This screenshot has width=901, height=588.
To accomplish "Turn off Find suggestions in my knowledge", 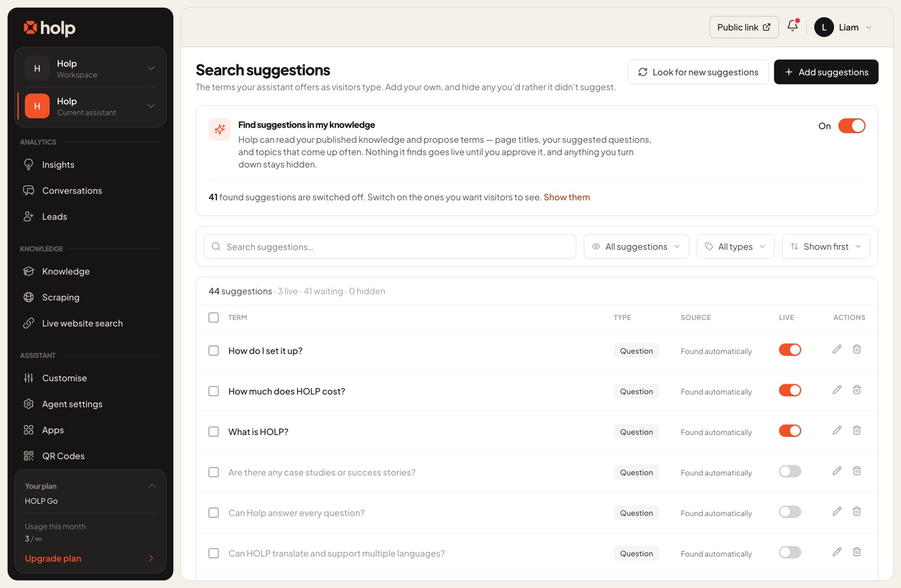I will click(x=851, y=126).
